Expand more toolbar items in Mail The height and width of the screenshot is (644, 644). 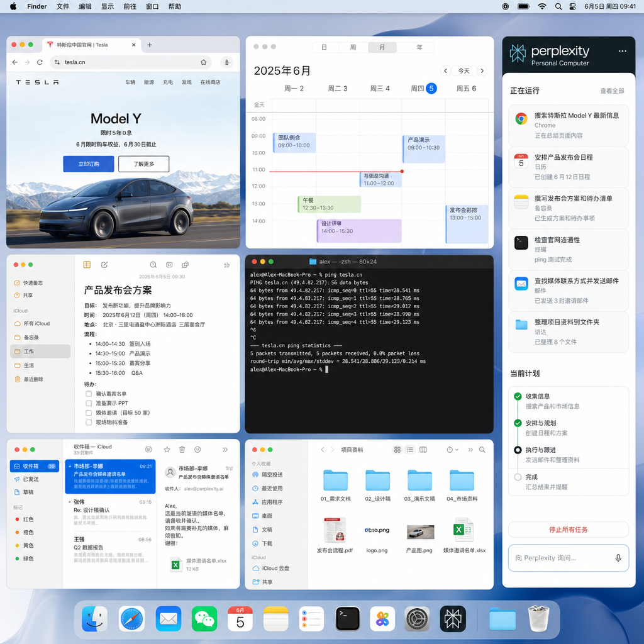tap(225, 450)
